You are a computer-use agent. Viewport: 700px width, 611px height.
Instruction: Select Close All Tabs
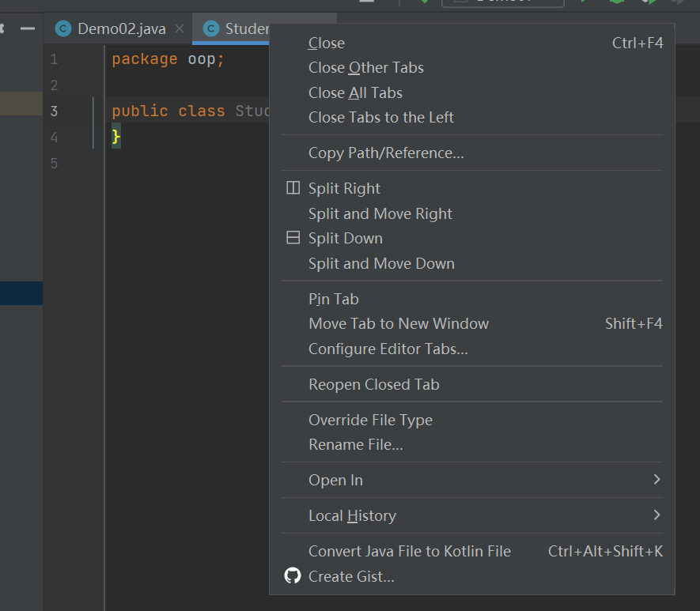coord(355,92)
